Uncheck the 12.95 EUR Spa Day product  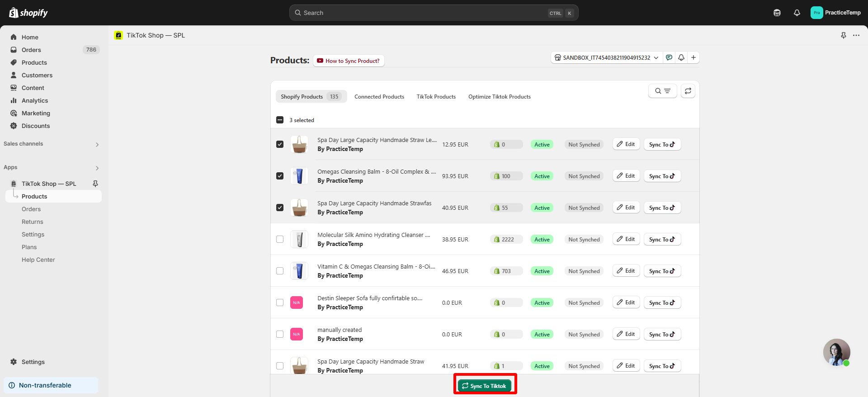280,144
